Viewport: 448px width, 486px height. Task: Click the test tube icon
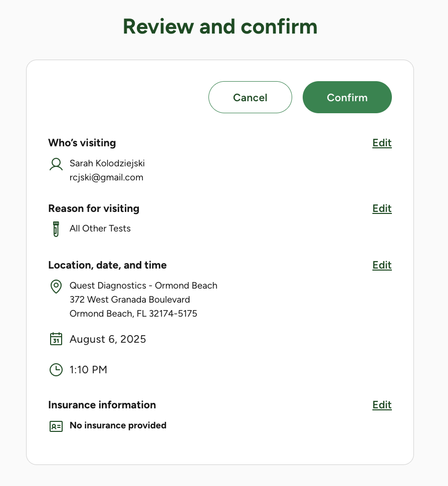pos(56,229)
